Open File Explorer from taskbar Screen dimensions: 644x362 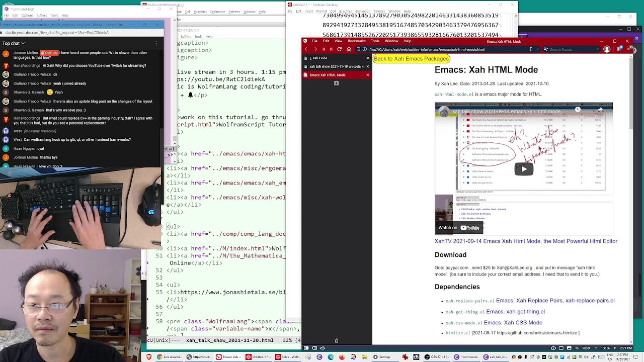click(x=364, y=357)
